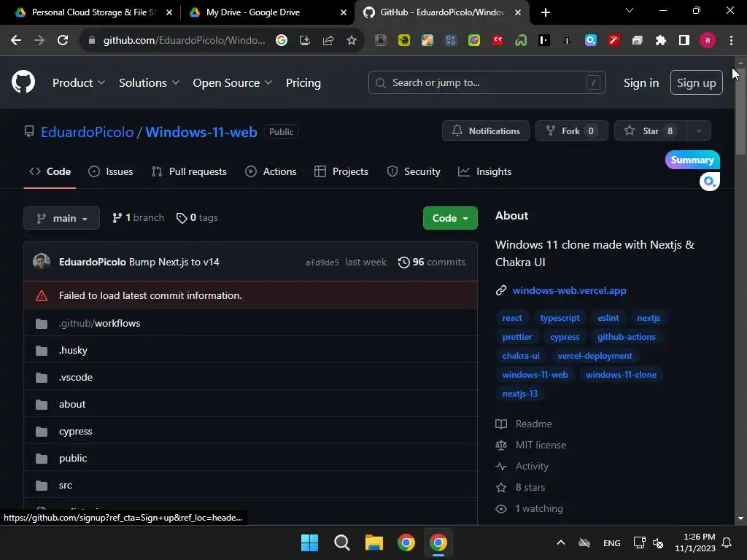The height and width of the screenshot is (560, 747).
Task: Switch to the Issues tab
Action: click(111, 171)
